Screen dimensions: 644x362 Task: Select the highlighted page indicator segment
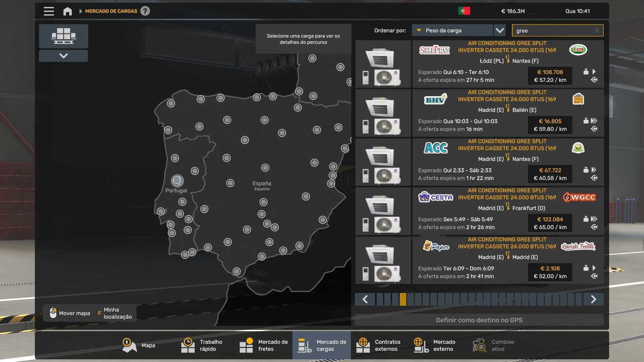click(x=403, y=299)
